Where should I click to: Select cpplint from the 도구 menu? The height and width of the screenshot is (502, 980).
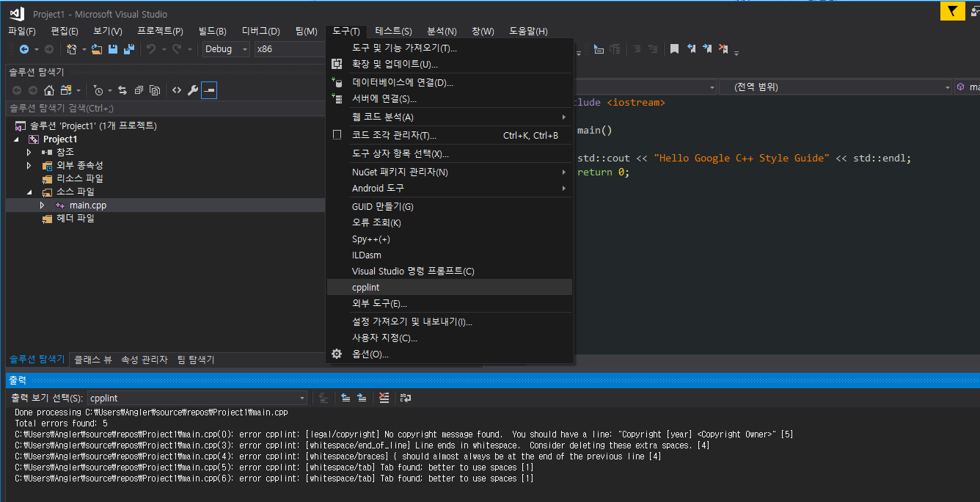[x=450, y=287]
